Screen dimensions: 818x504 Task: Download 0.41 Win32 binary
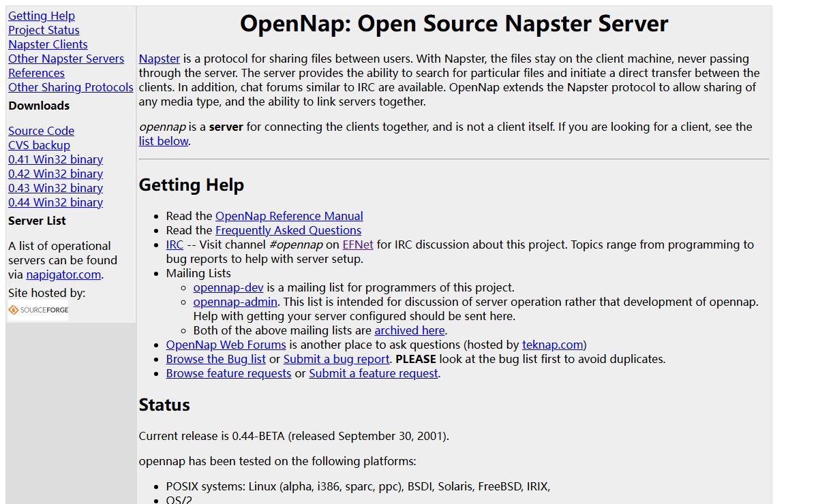pyautogui.click(x=55, y=159)
